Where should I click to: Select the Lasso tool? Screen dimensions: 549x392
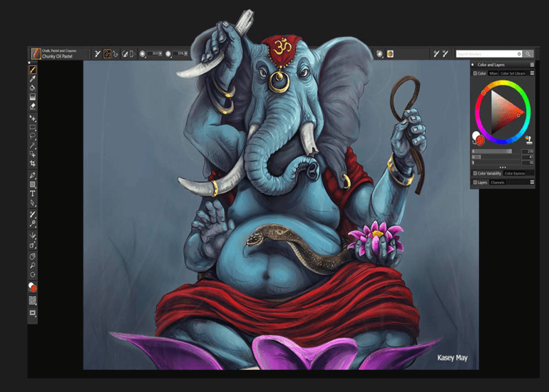tap(33, 135)
